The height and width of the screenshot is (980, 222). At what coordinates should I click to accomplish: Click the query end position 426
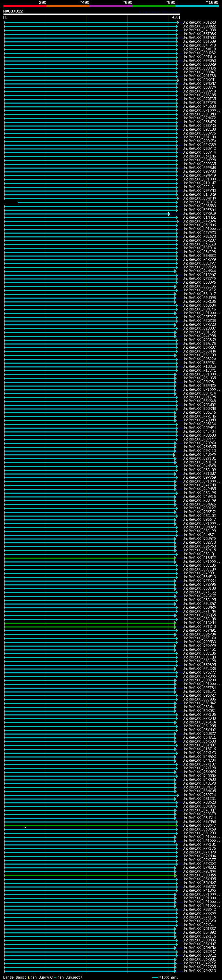[175, 17]
